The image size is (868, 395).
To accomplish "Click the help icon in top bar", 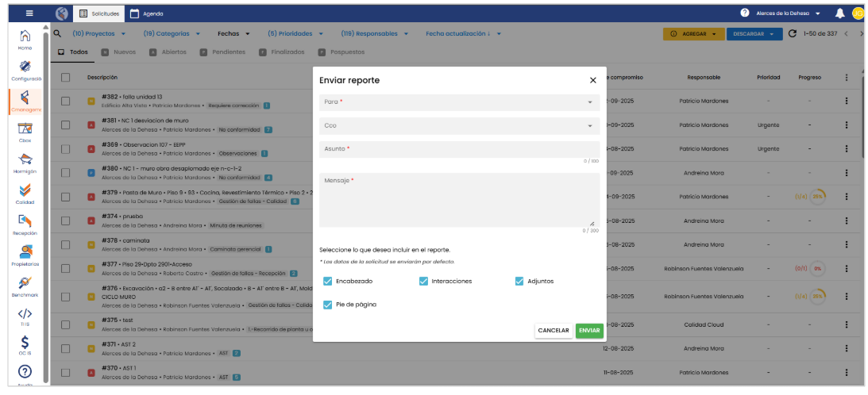I will point(745,13).
